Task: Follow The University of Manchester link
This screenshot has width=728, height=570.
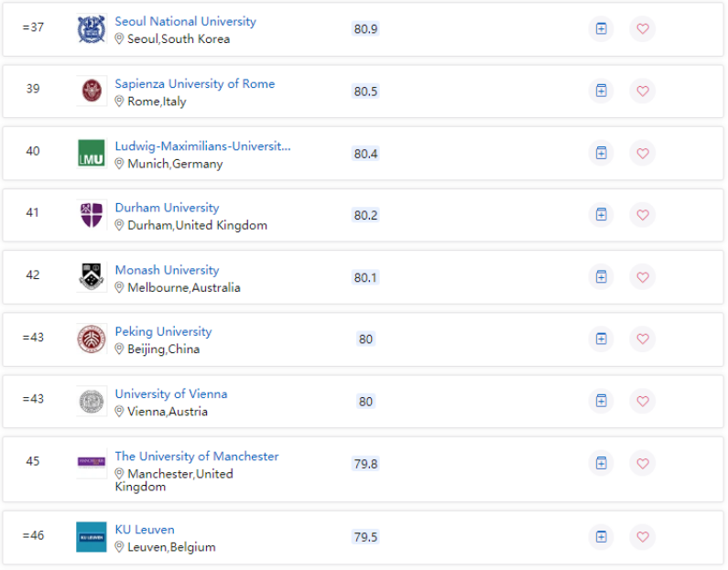Action: click(x=196, y=457)
